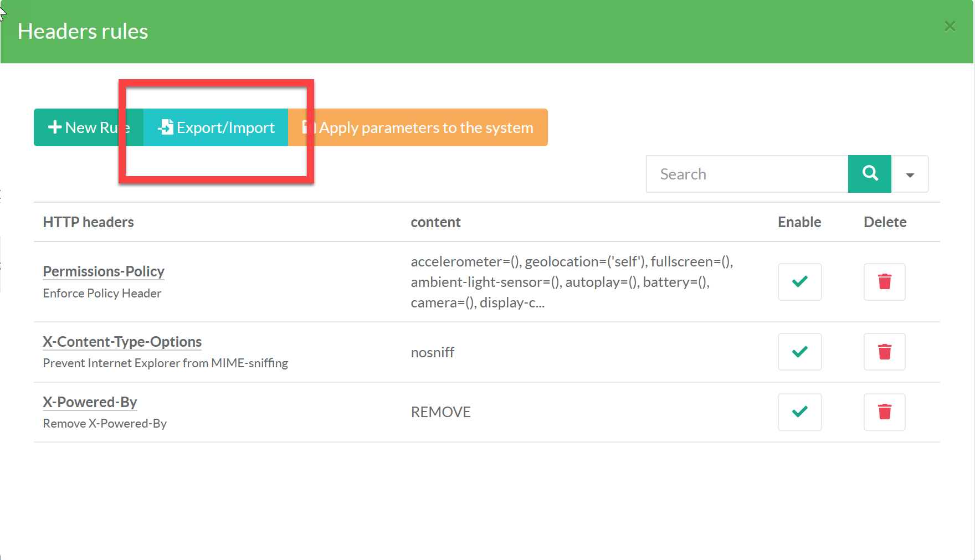Open the X-Content-Type-Options rule link
975x560 pixels.
(122, 342)
